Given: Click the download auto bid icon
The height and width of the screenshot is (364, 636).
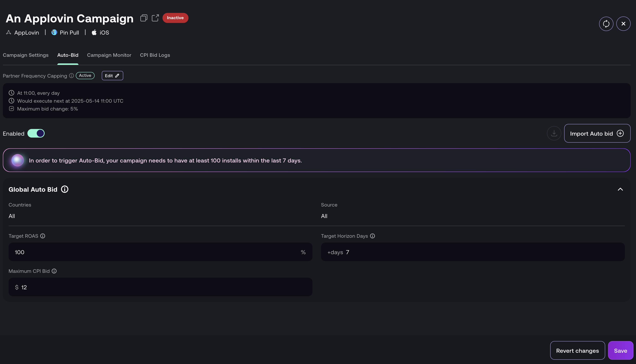Looking at the screenshot, I should pyautogui.click(x=554, y=133).
